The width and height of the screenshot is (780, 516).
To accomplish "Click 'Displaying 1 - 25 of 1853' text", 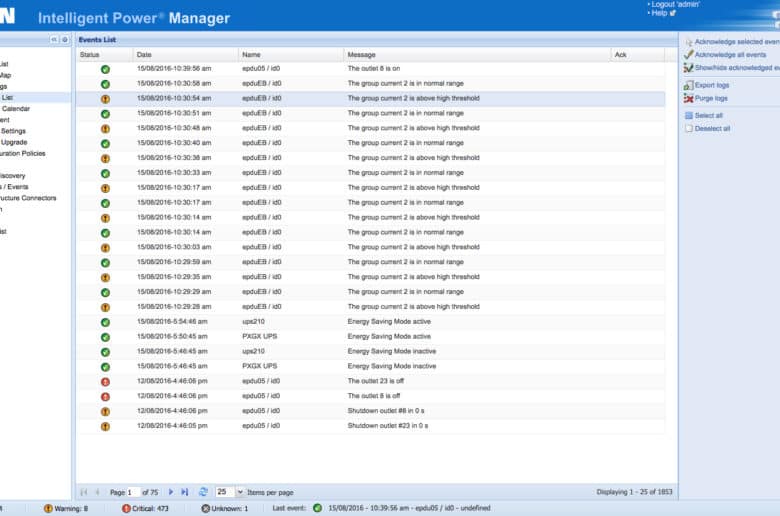I will tap(634, 492).
